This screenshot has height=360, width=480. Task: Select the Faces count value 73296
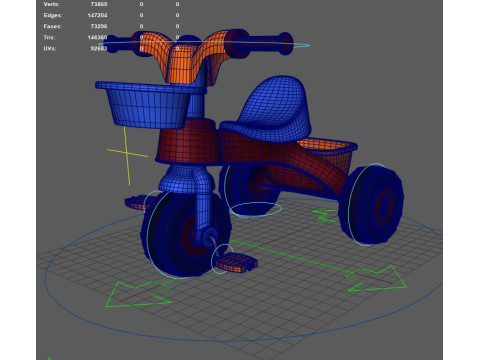pos(99,26)
